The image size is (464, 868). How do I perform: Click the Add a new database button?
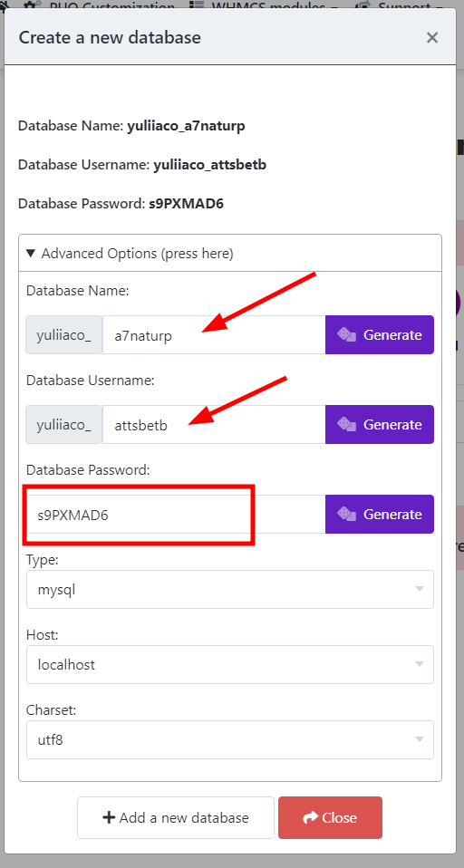pos(176,817)
